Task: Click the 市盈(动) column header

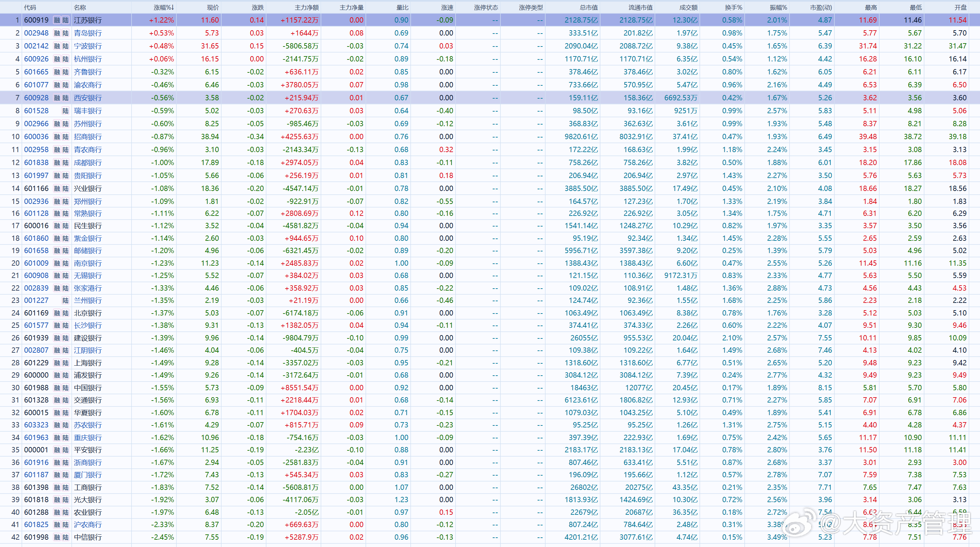Action: tap(821, 7)
